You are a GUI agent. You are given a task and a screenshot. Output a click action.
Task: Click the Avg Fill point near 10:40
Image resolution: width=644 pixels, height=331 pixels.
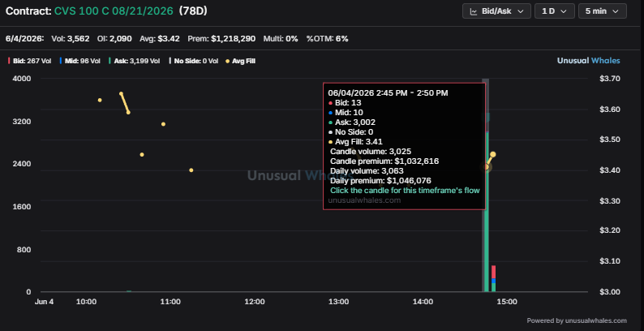pyautogui.click(x=142, y=154)
